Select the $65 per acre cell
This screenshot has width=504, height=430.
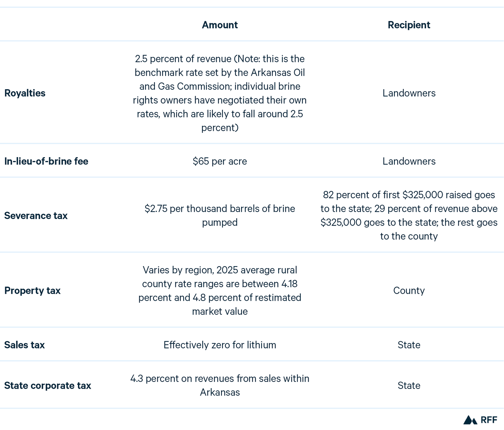click(220, 161)
